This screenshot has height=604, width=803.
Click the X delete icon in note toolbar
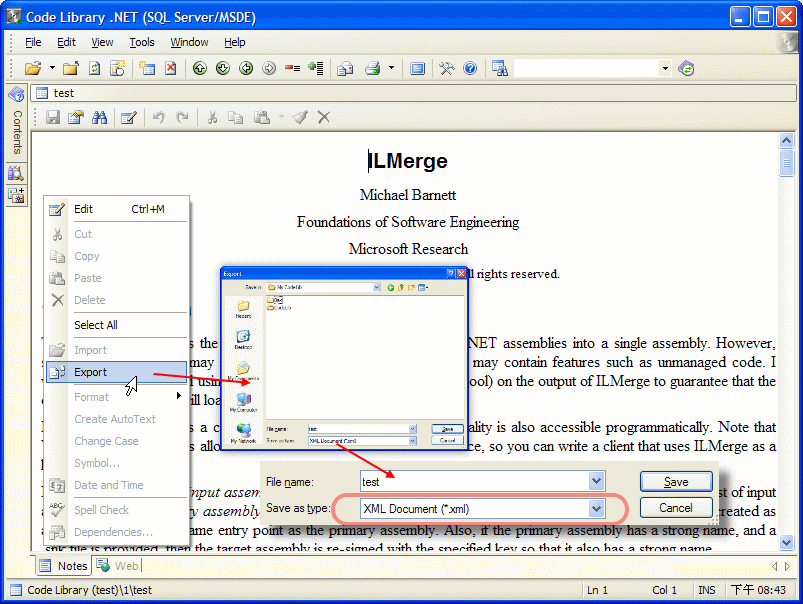click(324, 117)
